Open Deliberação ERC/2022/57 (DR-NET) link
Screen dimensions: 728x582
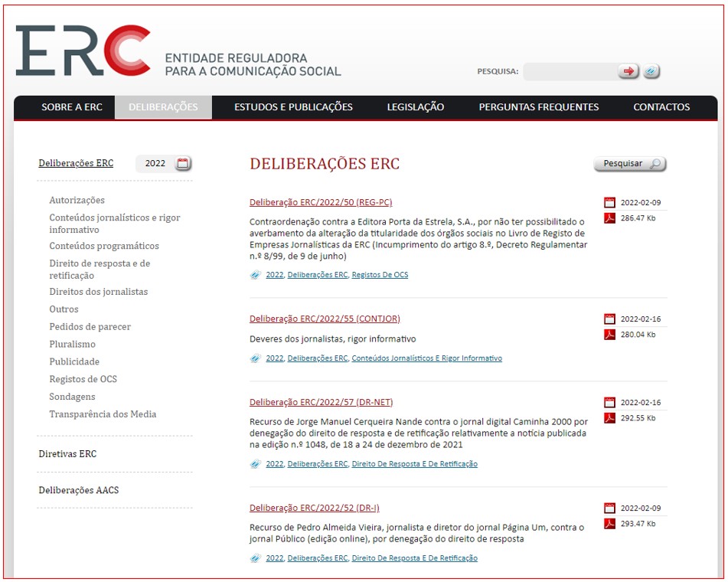(321, 402)
